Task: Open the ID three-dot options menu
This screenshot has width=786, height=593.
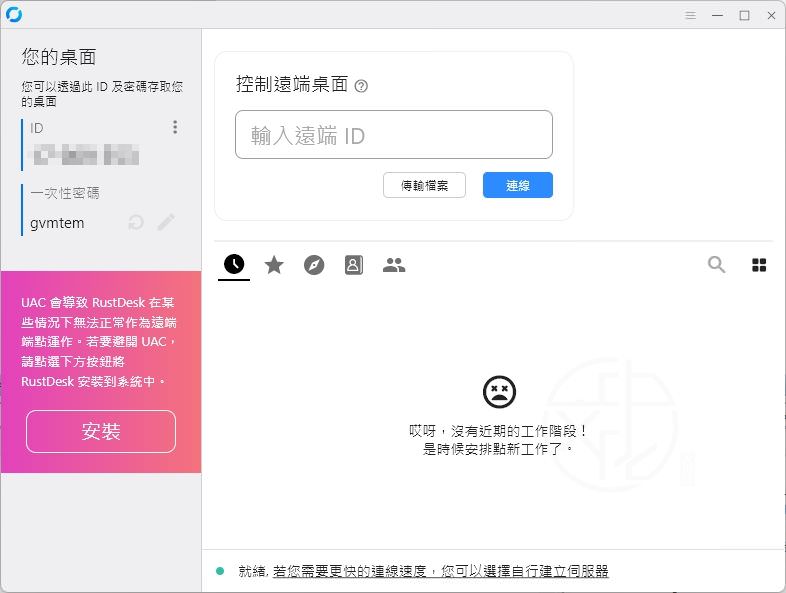Action: point(175,127)
